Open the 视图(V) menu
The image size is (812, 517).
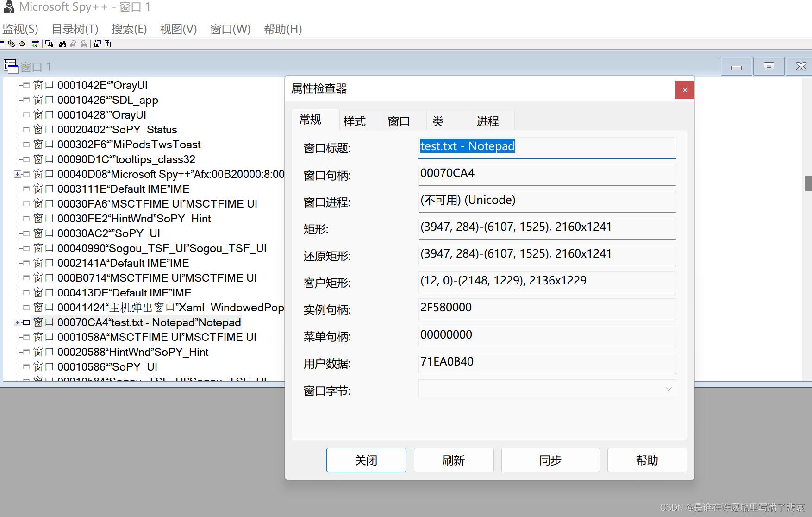[178, 29]
